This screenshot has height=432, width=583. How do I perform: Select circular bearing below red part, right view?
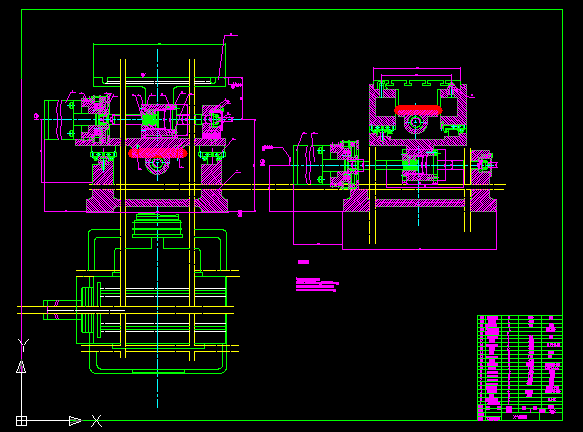coord(415,122)
